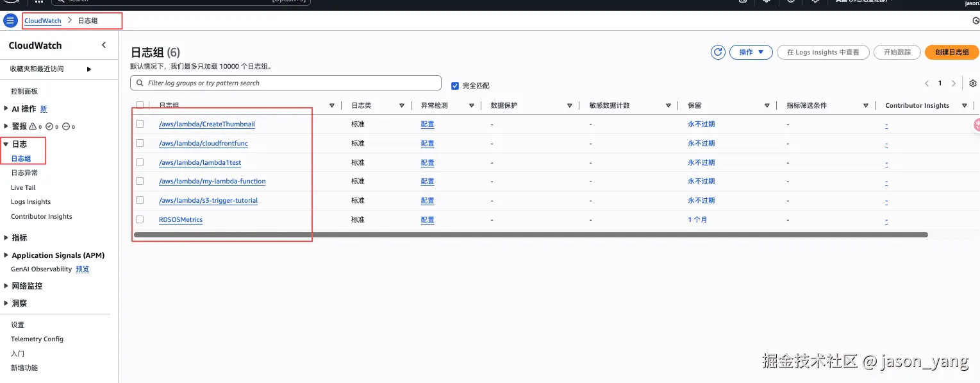Click the horizontal table scrollbar
Viewport: 980px width, 383px height.
tap(531, 235)
